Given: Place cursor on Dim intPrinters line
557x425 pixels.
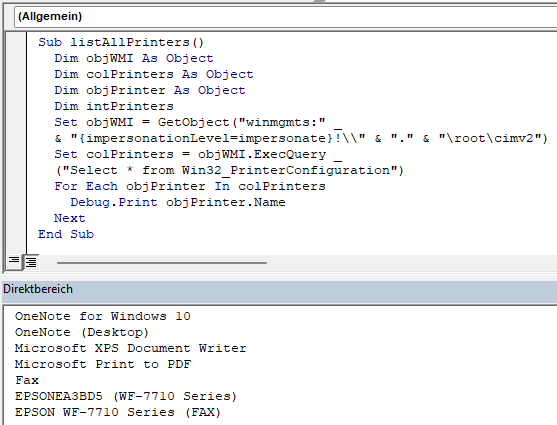Looking at the screenshot, I should 114,106.
